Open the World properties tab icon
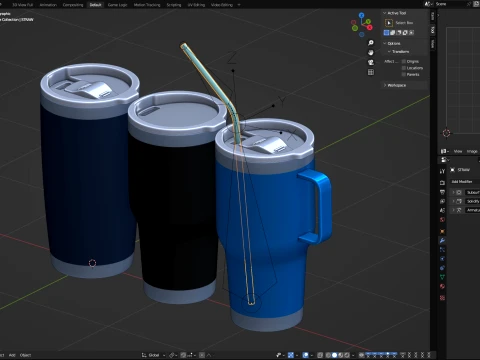The image size is (480, 360). click(x=442, y=220)
